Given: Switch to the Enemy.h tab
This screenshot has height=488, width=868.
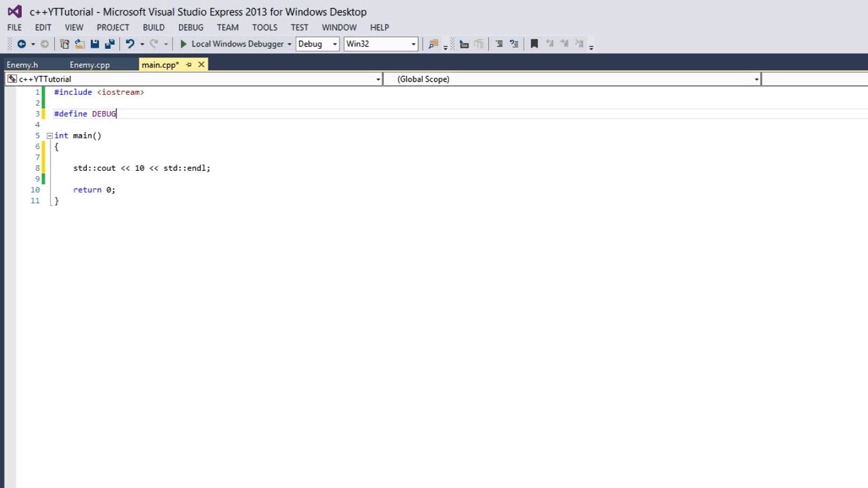Looking at the screenshot, I should coord(22,65).
